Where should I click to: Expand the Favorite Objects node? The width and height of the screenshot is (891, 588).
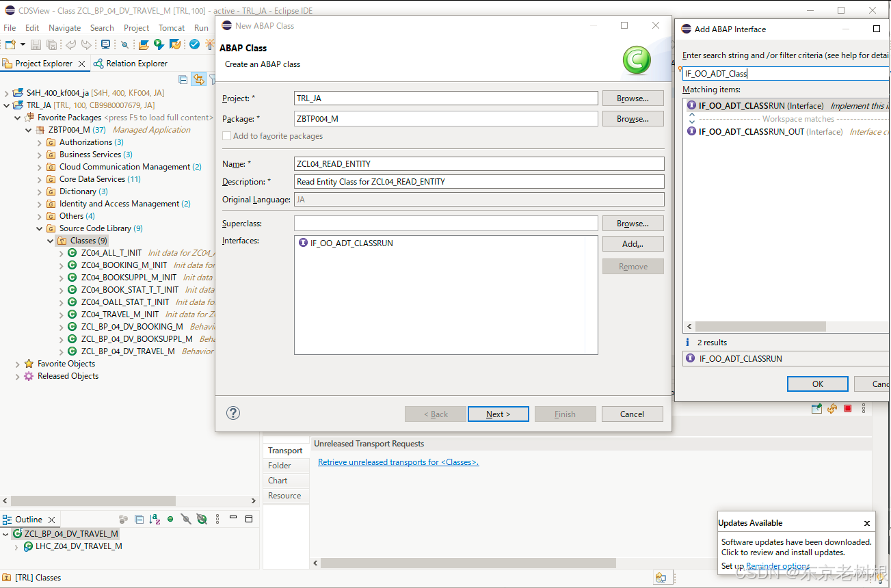(x=18, y=364)
